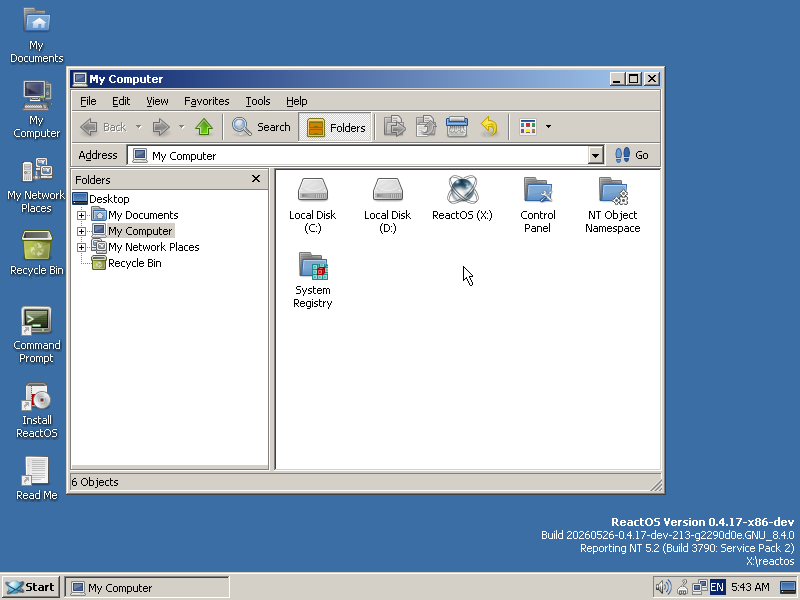The height and width of the screenshot is (600, 800).
Task: Select the ReactOS (X:) drive icon
Action: 462,190
